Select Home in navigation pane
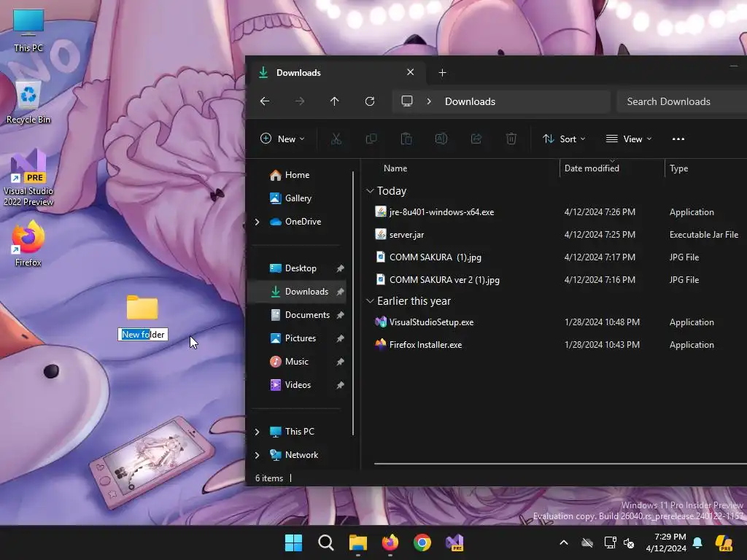 (297, 175)
